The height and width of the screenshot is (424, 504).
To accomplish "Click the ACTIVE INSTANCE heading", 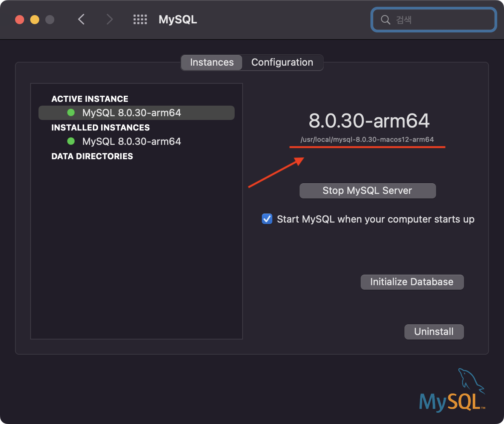I will click(x=90, y=99).
